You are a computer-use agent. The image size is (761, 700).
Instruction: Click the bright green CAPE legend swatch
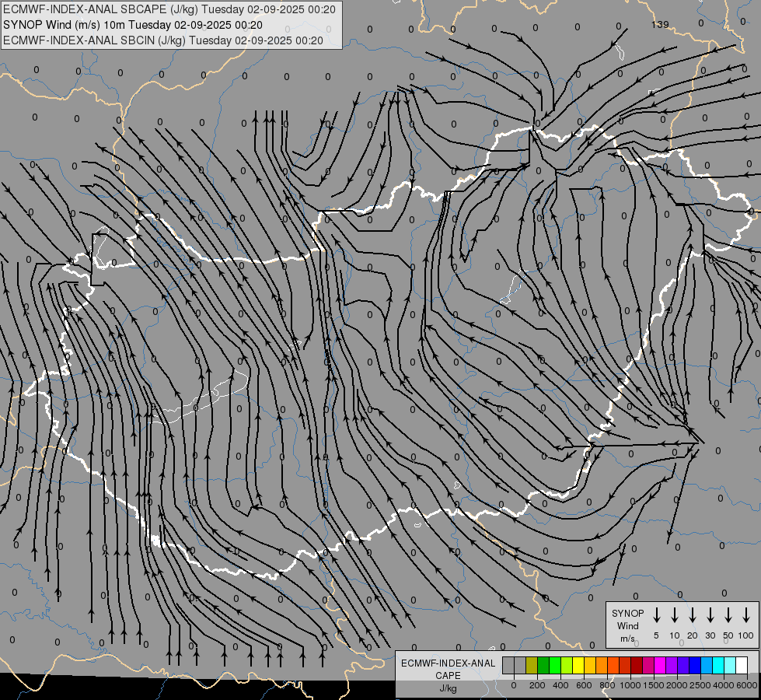(x=555, y=665)
